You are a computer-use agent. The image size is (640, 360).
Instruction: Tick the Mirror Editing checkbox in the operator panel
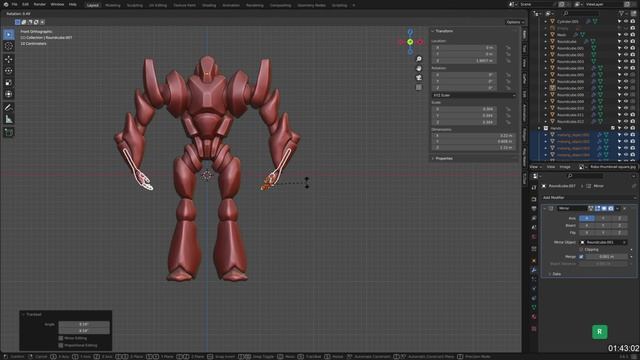pyautogui.click(x=61, y=338)
